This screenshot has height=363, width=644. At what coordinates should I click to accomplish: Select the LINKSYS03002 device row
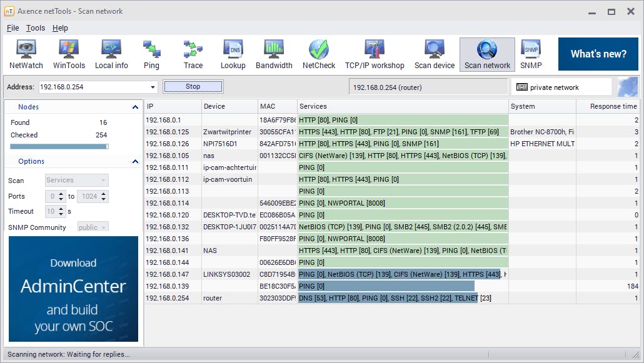tap(392, 274)
